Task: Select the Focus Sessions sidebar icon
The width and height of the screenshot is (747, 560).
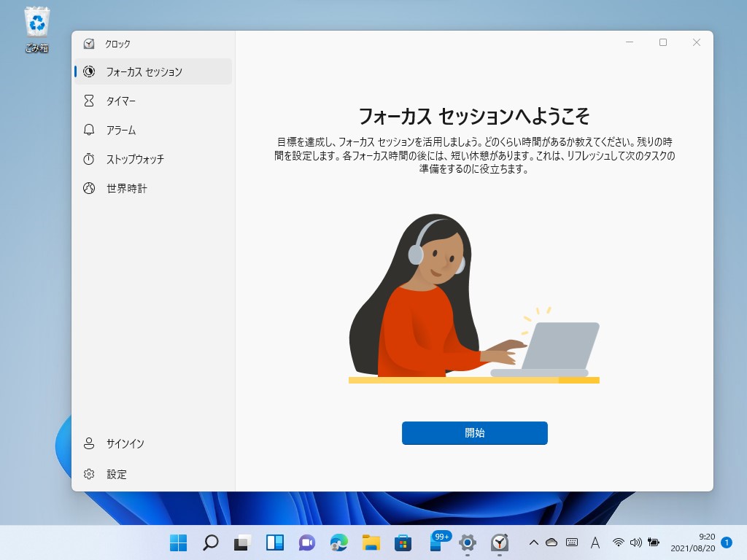Action: click(x=89, y=71)
